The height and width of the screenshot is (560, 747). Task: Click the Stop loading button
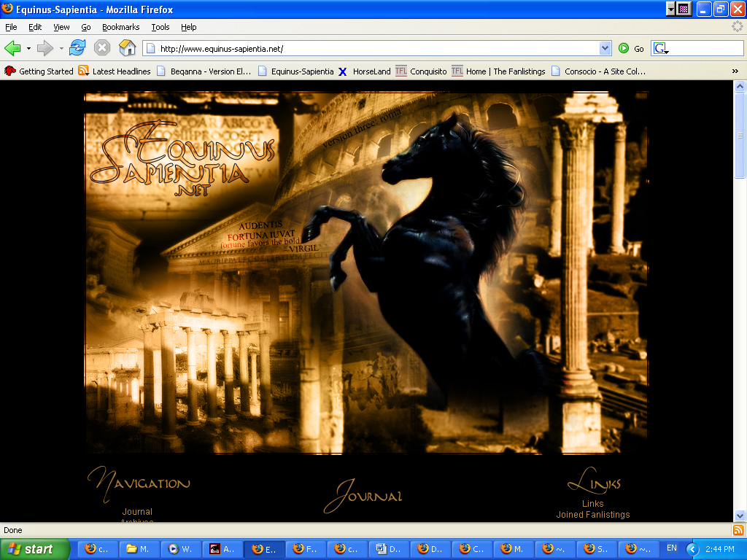[x=102, y=48]
